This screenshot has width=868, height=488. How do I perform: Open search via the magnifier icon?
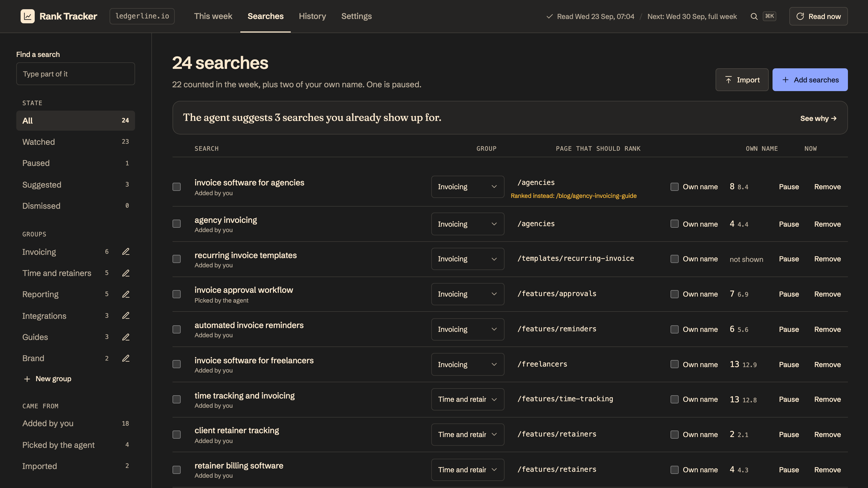(754, 17)
